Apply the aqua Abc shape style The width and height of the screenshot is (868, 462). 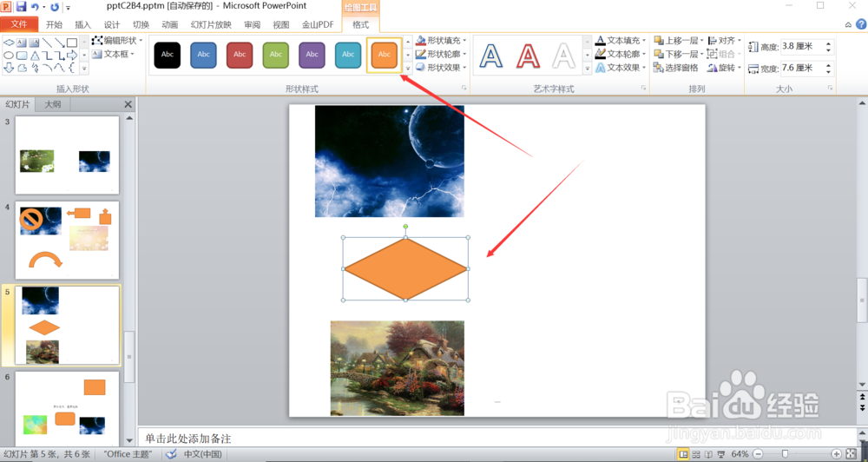coord(348,55)
